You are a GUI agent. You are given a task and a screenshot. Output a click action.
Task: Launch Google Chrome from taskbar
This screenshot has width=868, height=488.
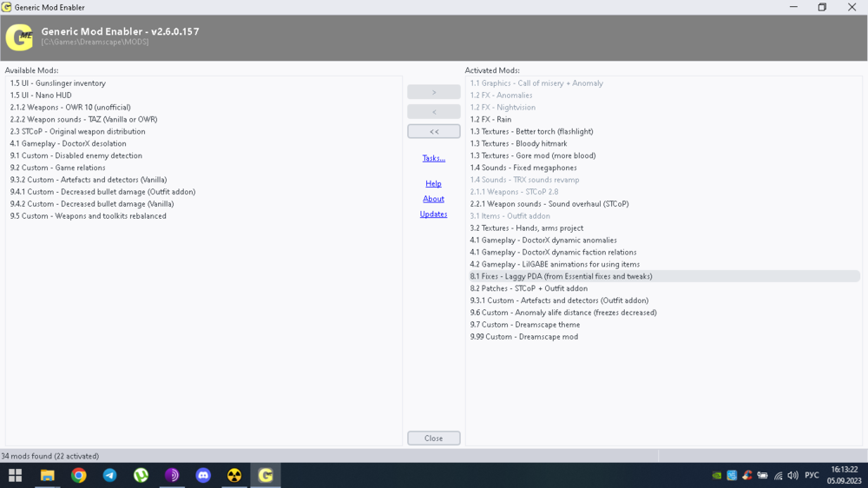(x=79, y=475)
